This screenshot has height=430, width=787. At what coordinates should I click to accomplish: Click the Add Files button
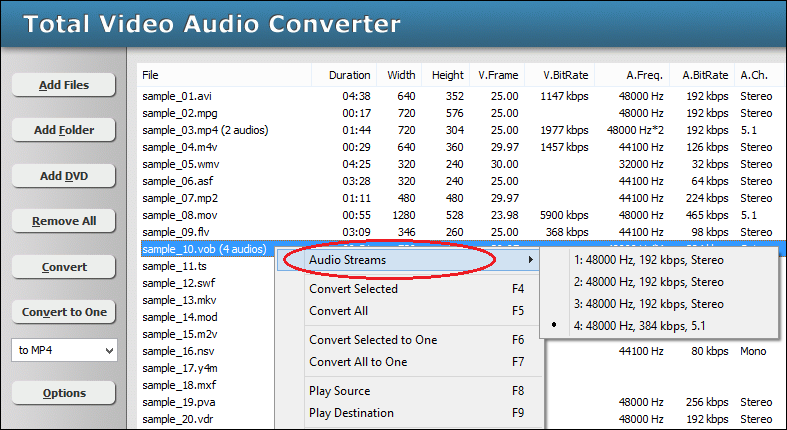pos(64,85)
